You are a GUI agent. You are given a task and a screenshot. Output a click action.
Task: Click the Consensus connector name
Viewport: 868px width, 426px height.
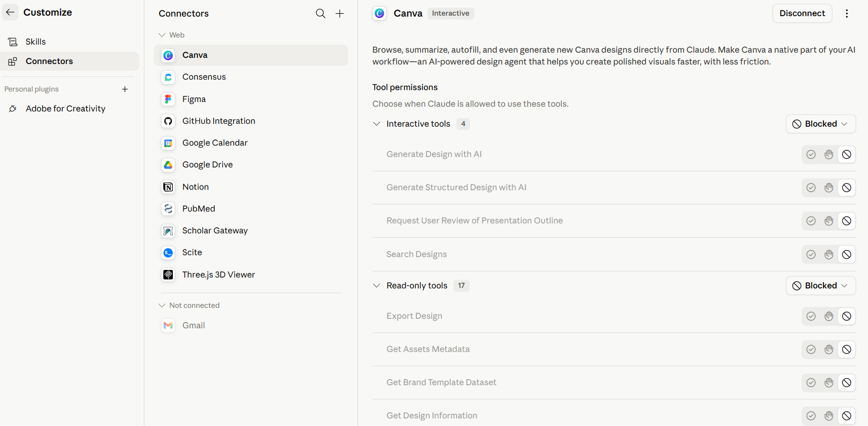pyautogui.click(x=204, y=77)
